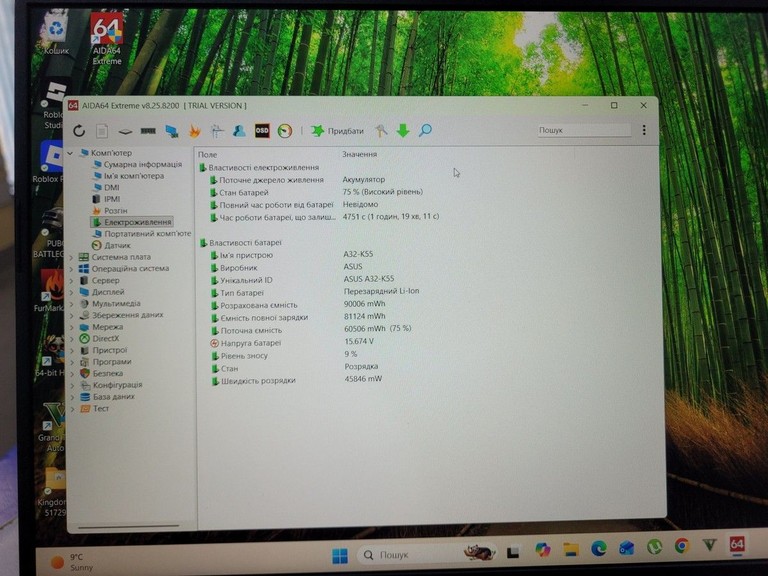Open the three-dot menu in AIDA64
The width and height of the screenshot is (768, 576).
coord(644,130)
